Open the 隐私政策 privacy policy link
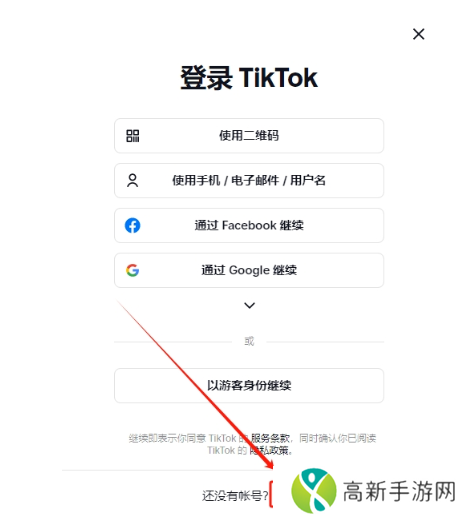The width and height of the screenshot is (473, 516). click(x=269, y=451)
